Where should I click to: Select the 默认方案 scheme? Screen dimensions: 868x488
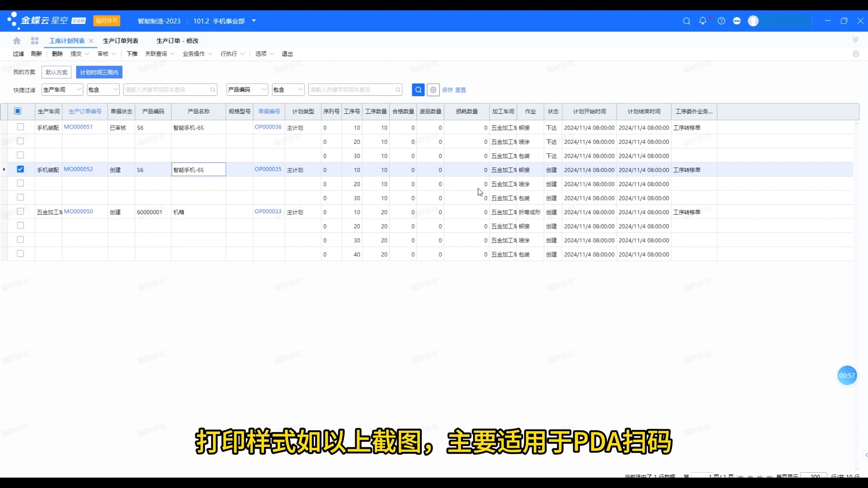[57, 72]
